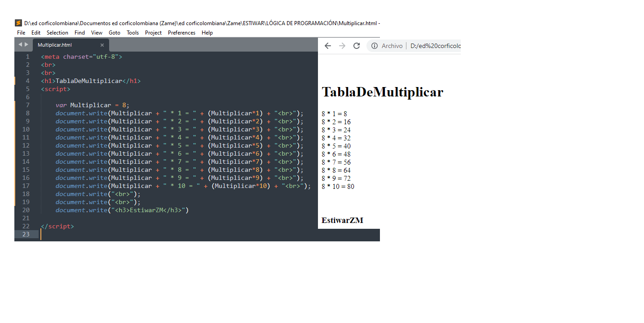Click line number 1 in the gutter

(28, 57)
